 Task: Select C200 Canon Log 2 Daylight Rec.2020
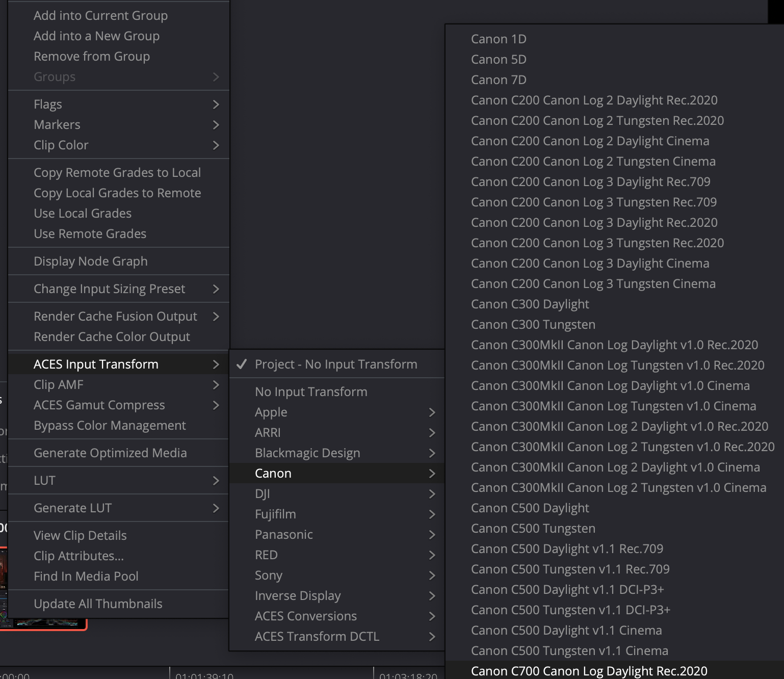(614, 100)
